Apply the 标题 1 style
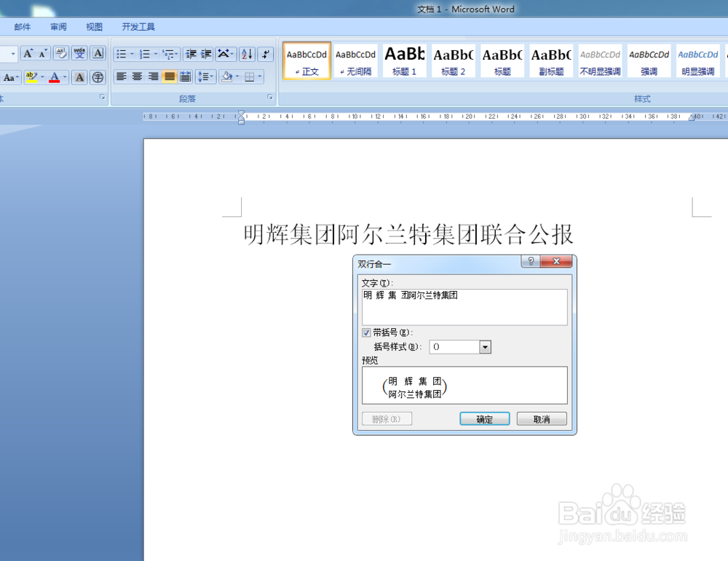The image size is (728, 561). [x=404, y=61]
